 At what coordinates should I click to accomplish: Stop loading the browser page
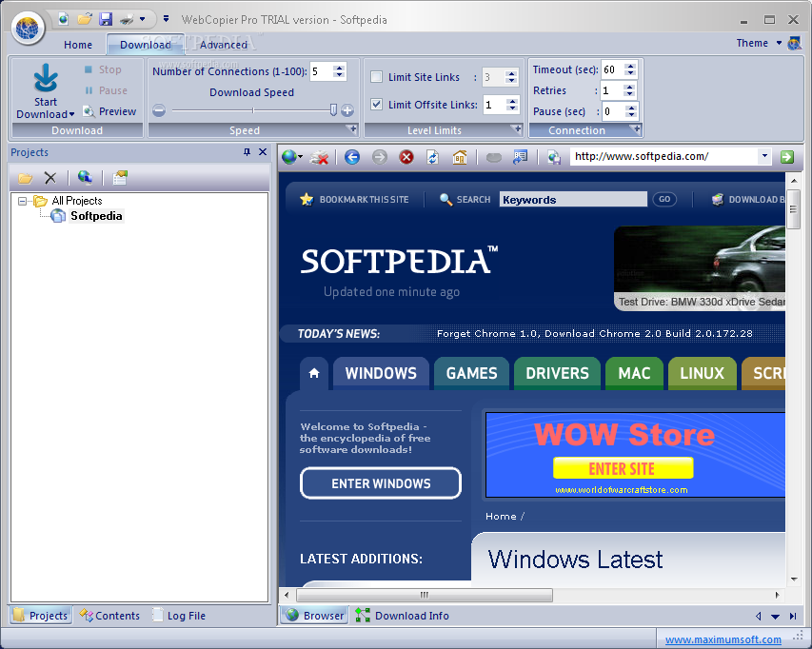click(x=406, y=157)
